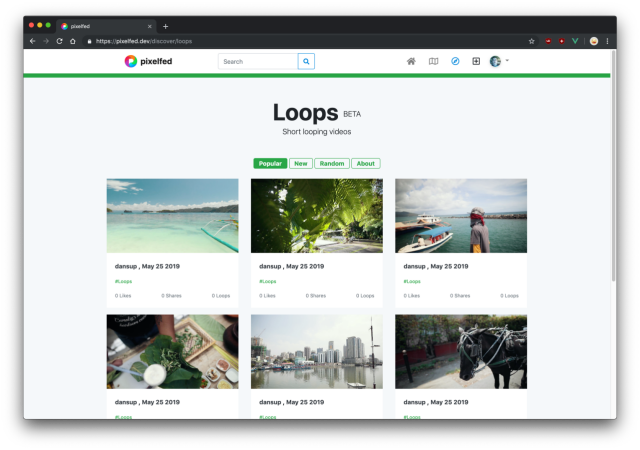The height and width of the screenshot is (450, 640).
Task: Click 0 Likes on the beach card
Action: (123, 296)
